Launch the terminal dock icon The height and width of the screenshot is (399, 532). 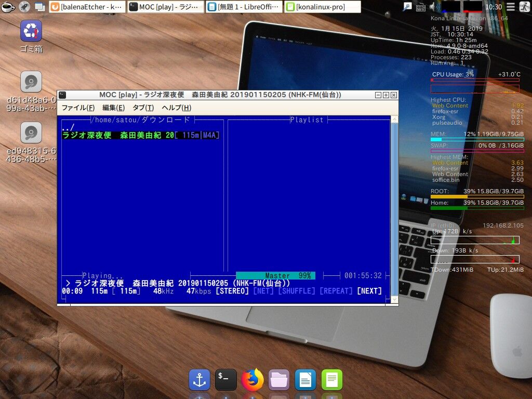click(225, 380)
